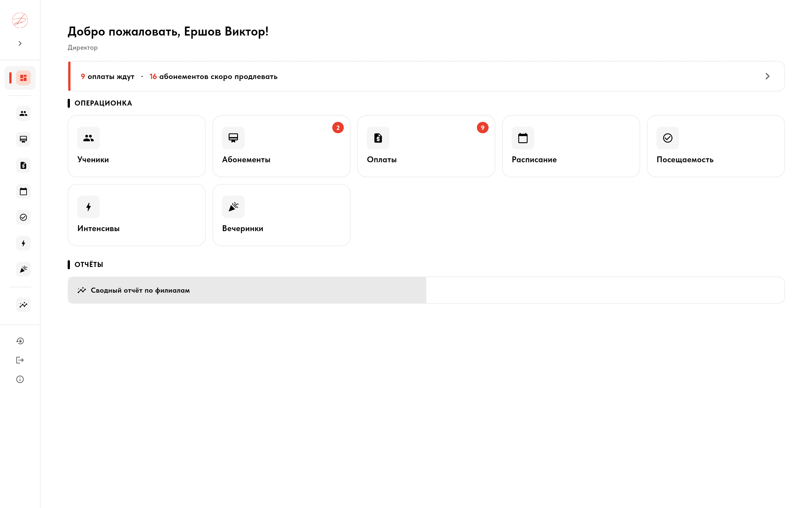The height and width of the screenshot is (508, 812).
Task: Click the badge 9 on the Оплаты card
Action: coord(482,128)
